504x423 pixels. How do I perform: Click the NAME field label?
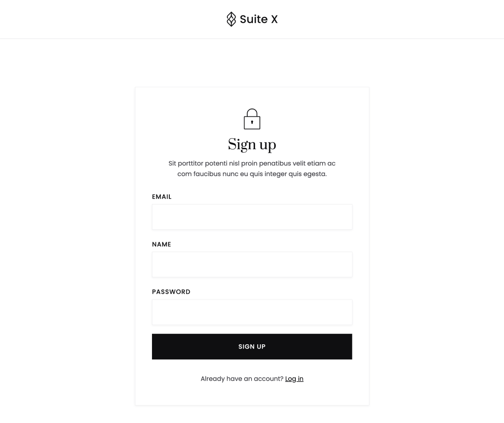click(161, 244)
